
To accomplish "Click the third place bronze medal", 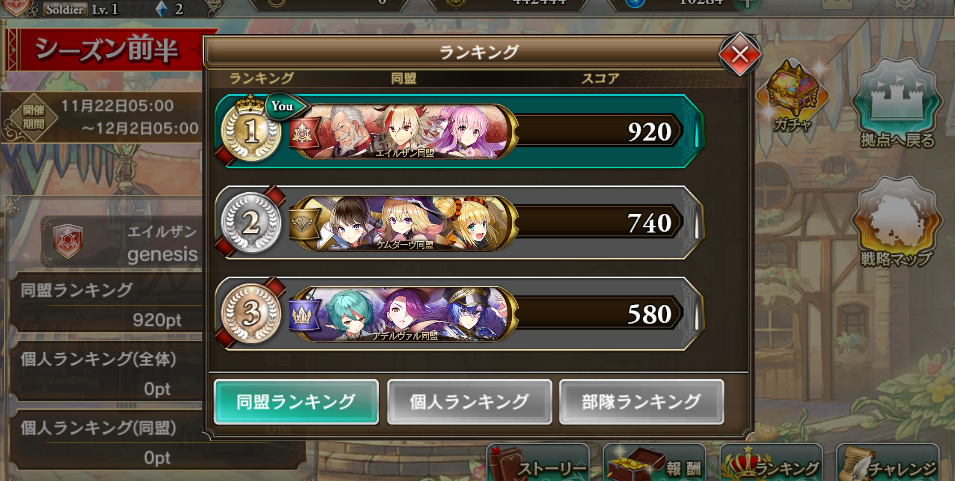I will [251, 315].
